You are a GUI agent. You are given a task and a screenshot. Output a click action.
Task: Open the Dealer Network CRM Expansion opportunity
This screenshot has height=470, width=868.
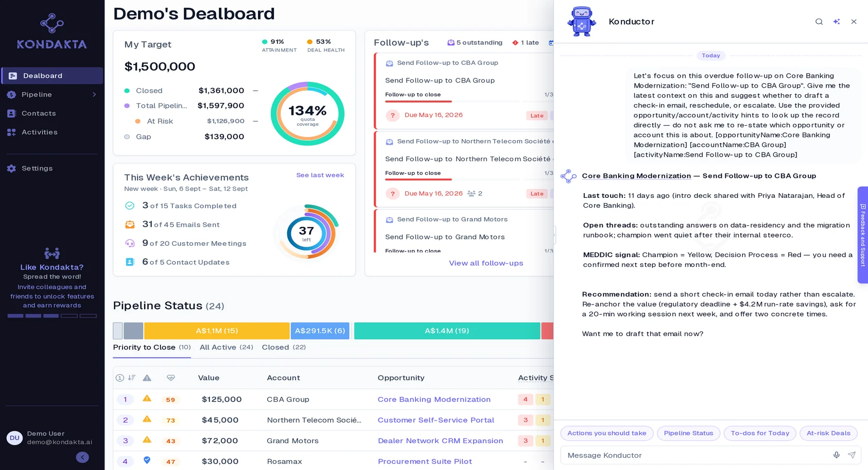click(441, 441)
